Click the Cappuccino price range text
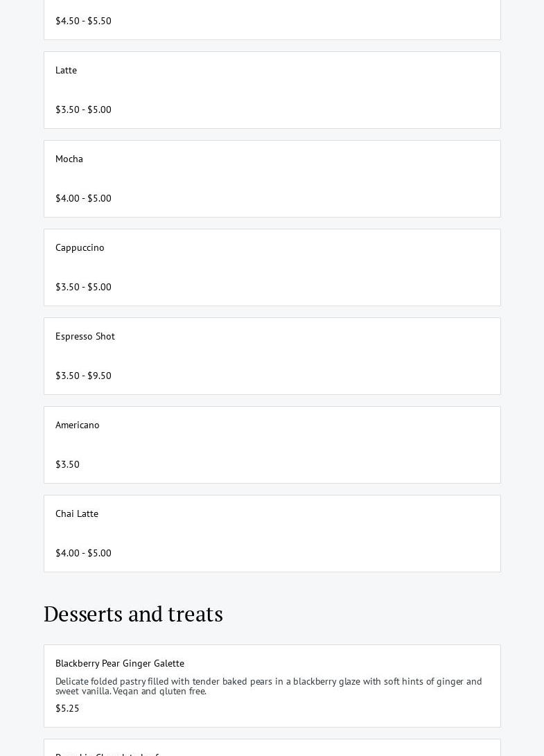The height and width of the screenshot is (756, 544). (x=83, y=287)
